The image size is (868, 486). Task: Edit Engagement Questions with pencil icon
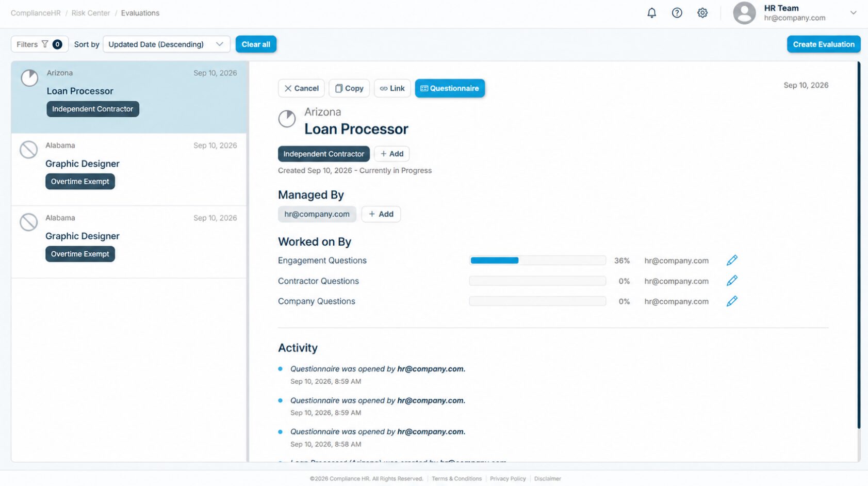coord(732,261)
